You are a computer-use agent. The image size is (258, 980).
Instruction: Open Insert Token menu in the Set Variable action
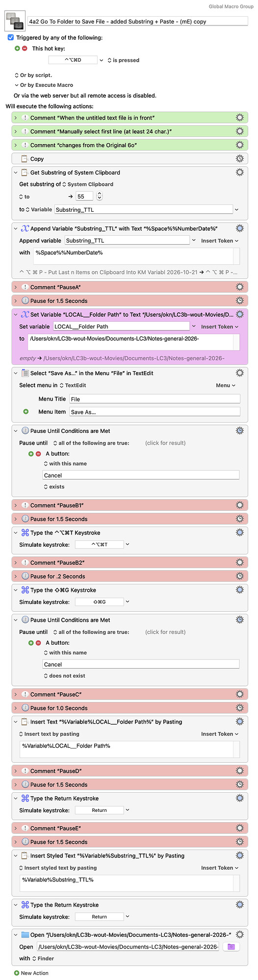click(x=220, y=327)
